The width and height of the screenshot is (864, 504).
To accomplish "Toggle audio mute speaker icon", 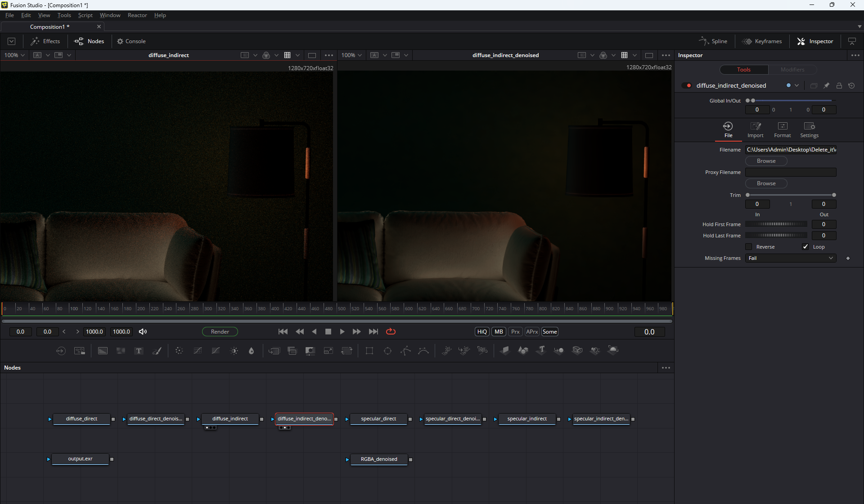I will point(143,332).
